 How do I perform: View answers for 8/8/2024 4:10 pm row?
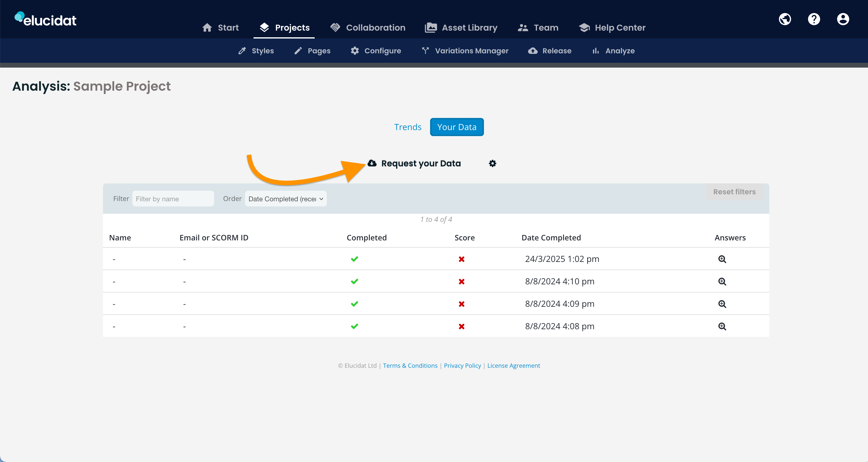coord(722,282)
